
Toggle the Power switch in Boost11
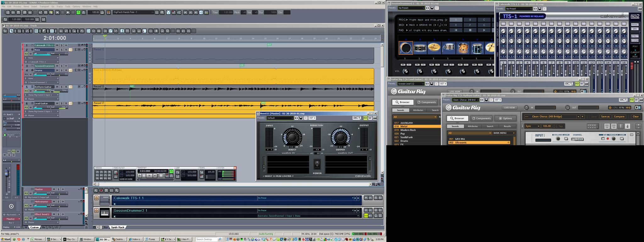(x=317, y=164)
